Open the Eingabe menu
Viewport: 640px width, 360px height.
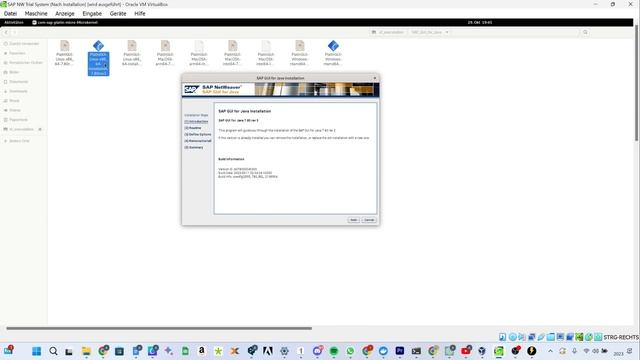point(92,13)
